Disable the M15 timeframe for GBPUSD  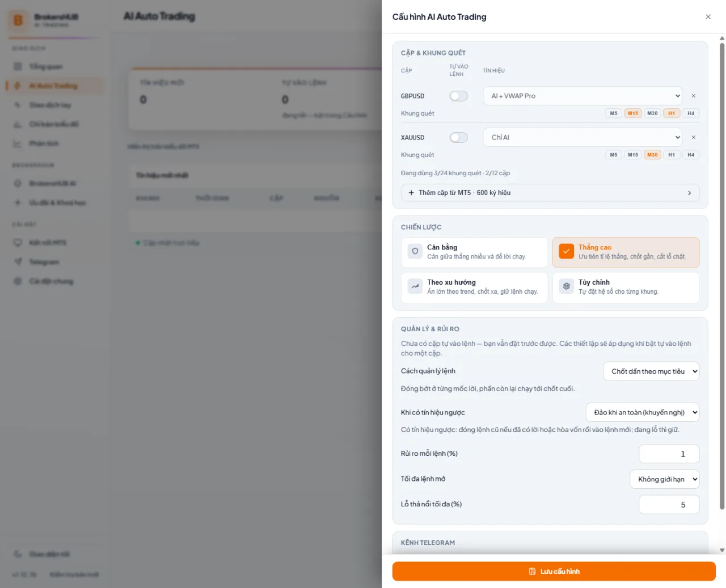coord(633,113)
